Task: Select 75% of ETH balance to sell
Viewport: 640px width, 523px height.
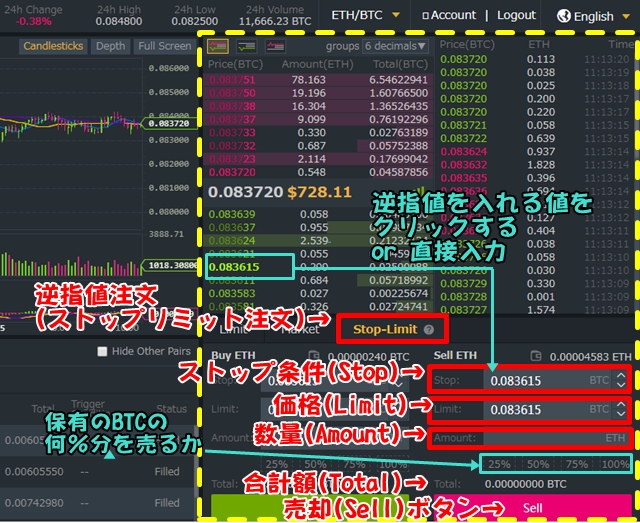Action: tap(576, 464)
